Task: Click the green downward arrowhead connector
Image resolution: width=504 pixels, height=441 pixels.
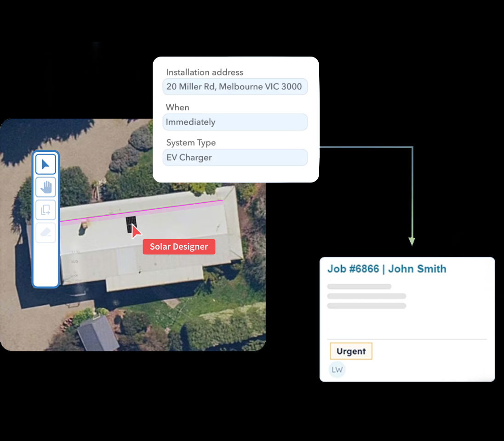Action: (x=412, y=241)
